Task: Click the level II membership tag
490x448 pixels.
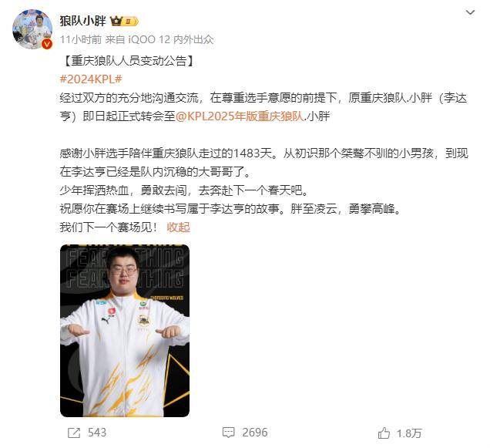Action: (130, 22)
